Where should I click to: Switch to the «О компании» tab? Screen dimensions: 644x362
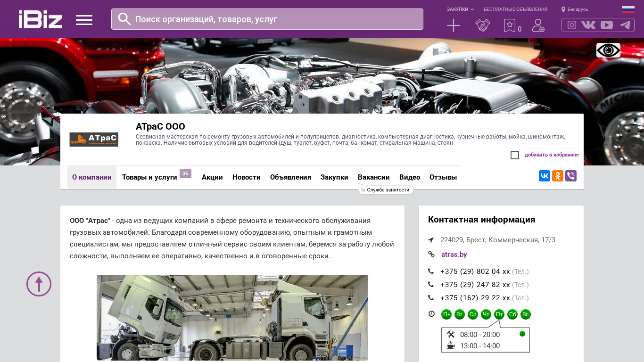tap(92, 177)
